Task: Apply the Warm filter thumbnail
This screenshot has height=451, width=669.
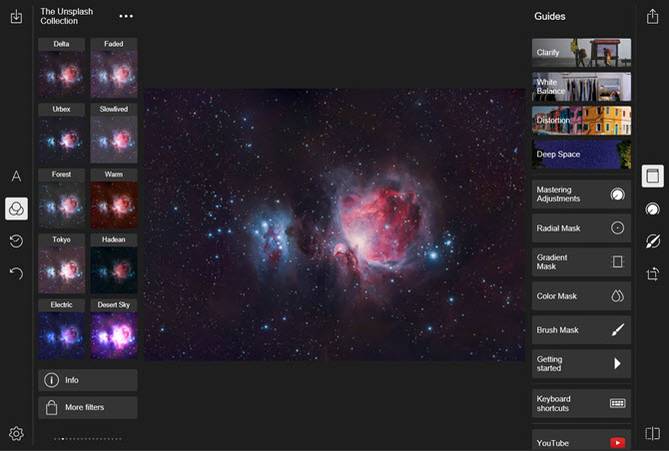Action: point(113,199)
